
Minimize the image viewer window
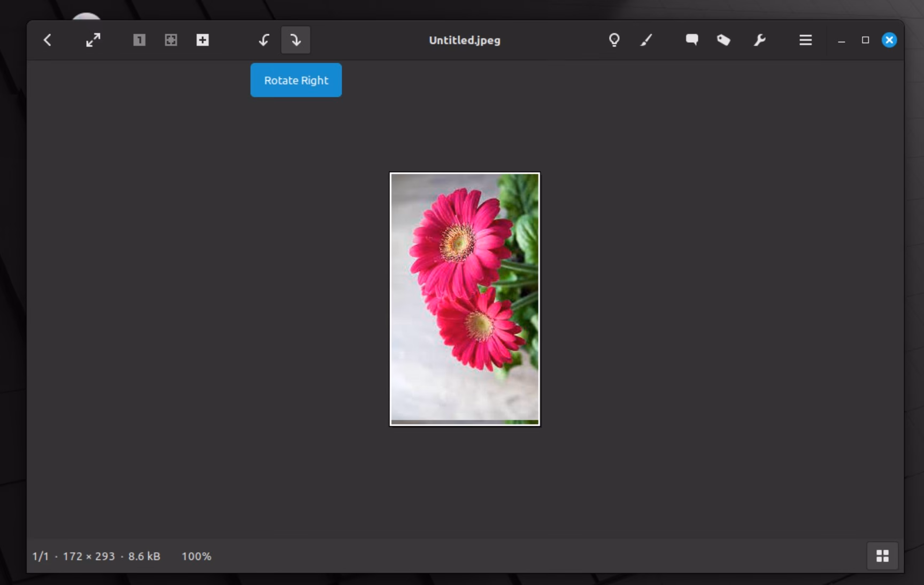841,41
